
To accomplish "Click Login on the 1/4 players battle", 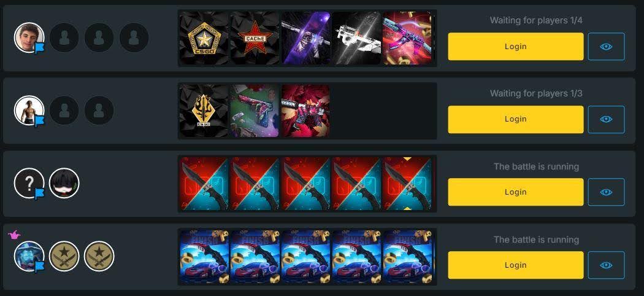I will point(515,47).
